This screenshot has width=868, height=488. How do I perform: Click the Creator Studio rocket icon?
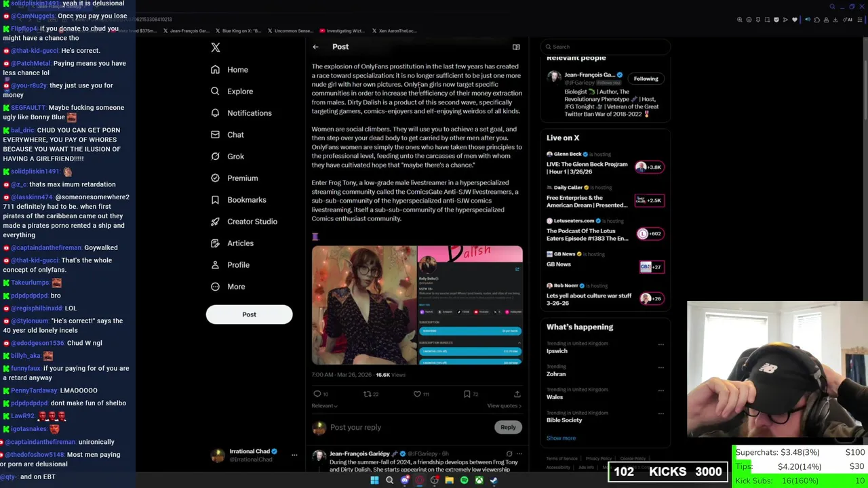pyautogui.click(x=215, y=222)
